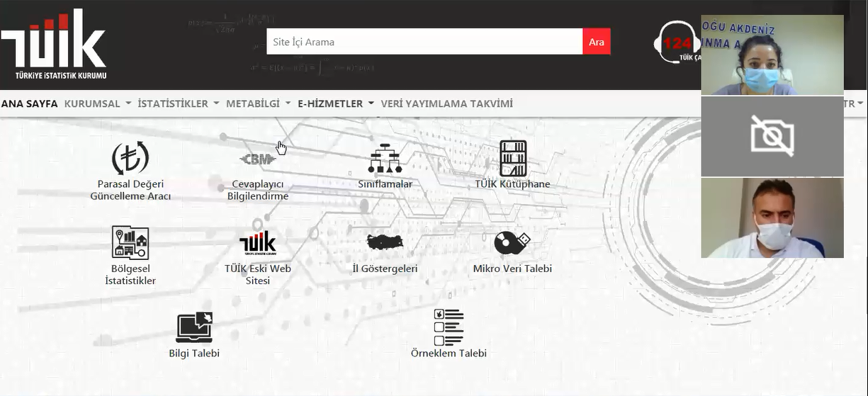Click the Bilgi Talebi laptop icon

(194, 328)
